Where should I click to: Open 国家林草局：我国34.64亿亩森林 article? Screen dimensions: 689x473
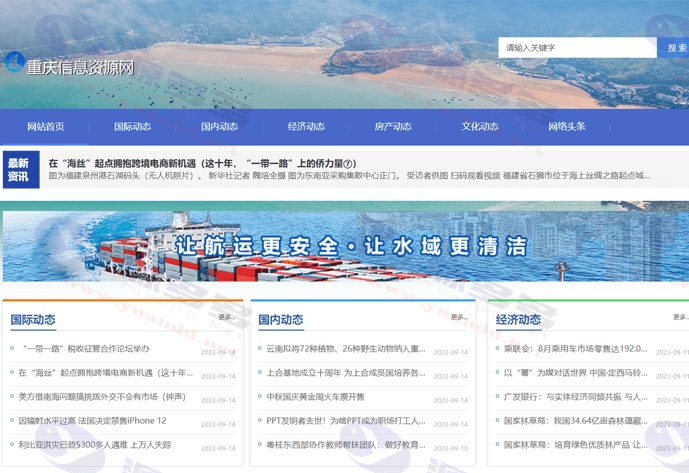(x=576, y=421)
